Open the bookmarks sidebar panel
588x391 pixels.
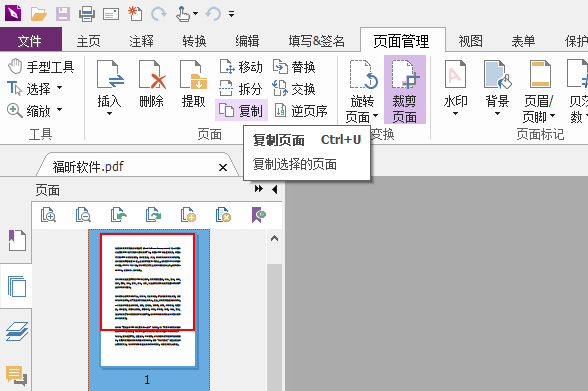coord(17,240)
